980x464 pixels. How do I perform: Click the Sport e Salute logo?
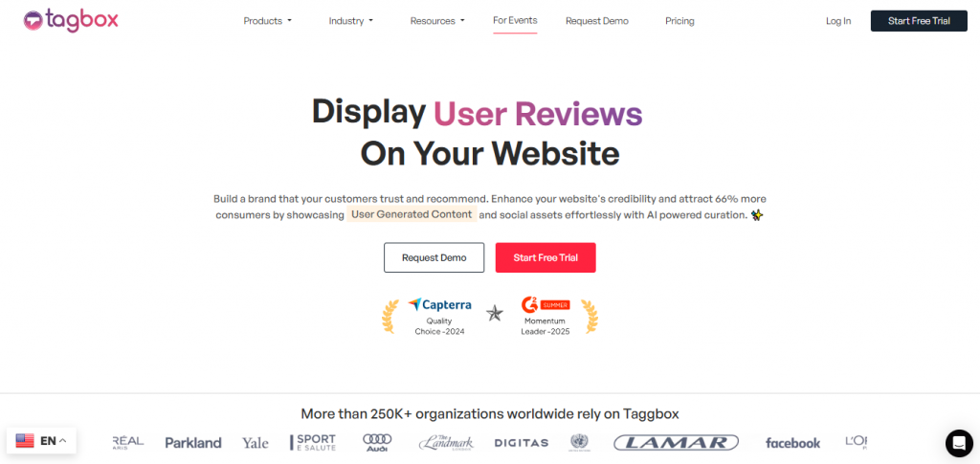(x=313, y=442)
